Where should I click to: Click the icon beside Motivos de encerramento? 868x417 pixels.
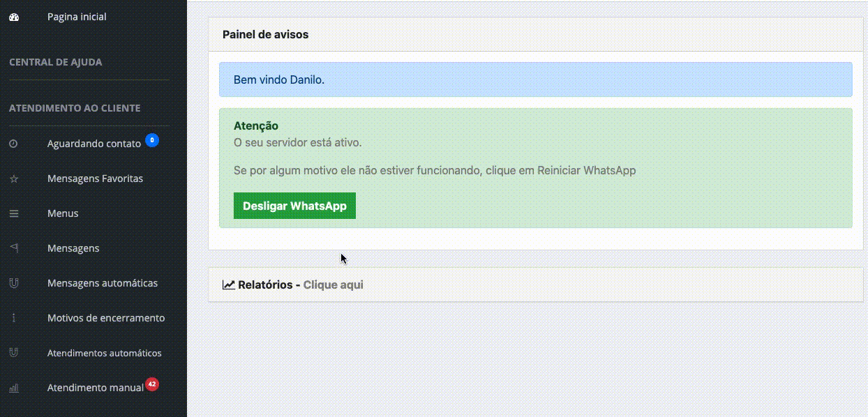pos(13,318)
